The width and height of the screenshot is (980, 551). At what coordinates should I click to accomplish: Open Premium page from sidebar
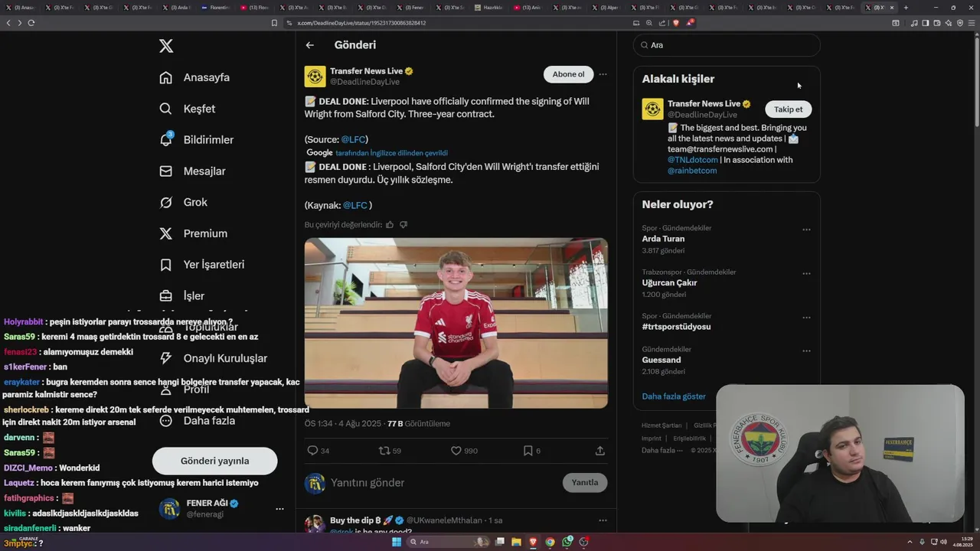[193, 233]
